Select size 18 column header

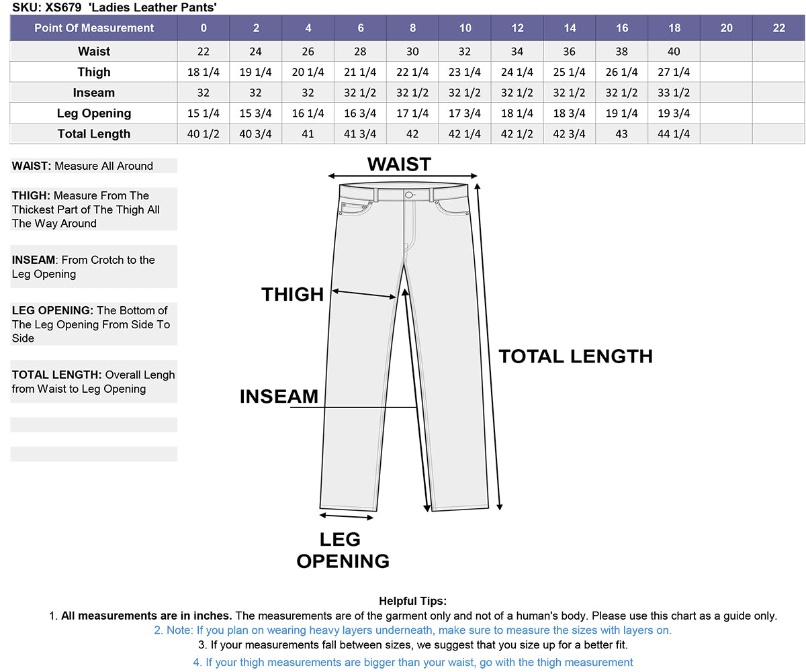click(674, 28)
